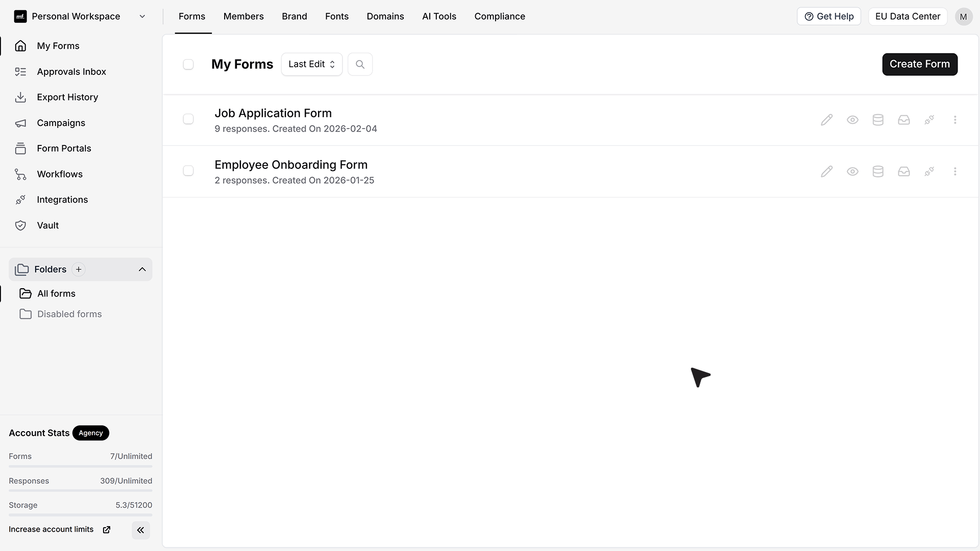The width and height of the screenshot is (980, 551).
Task: Click the Account Stats heading
Action: (x=39, y=433)
